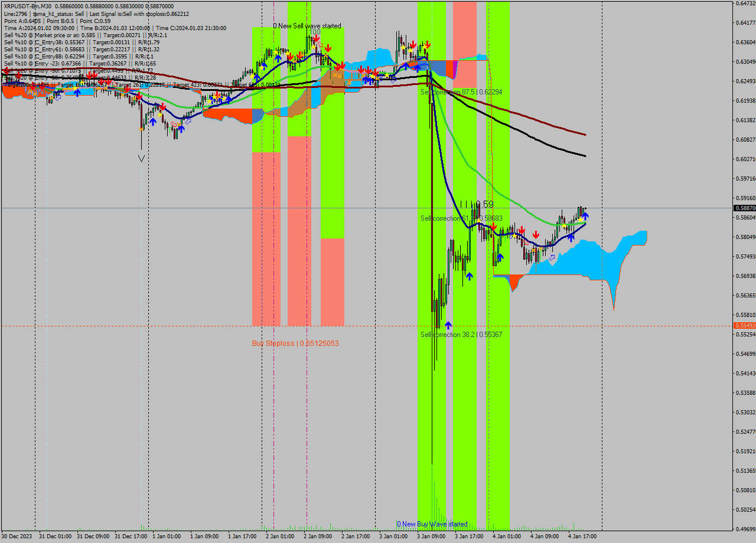Screen dimensions: 756x543
Task: Click the 'Sell correction 87.5 | 0.62294' label
Action: [461, 92]
